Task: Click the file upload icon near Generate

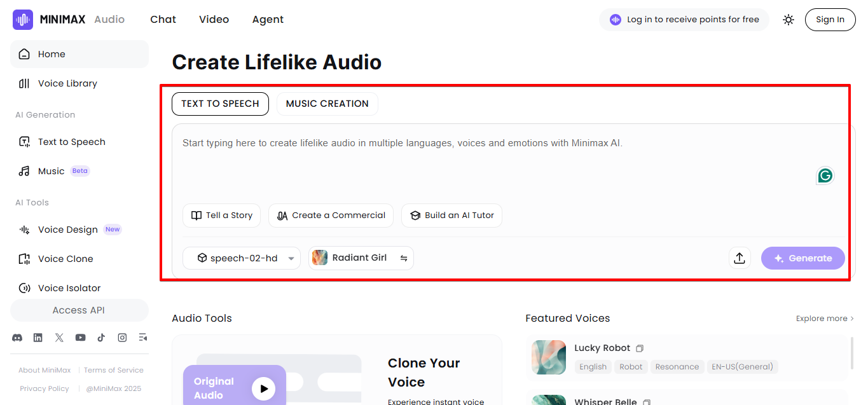Action: coord(740,257)
